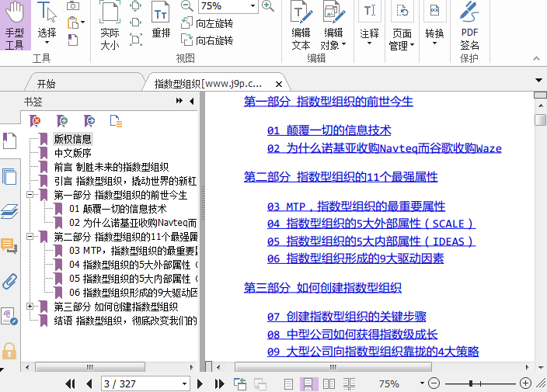
Task: Collapse the ribbon with the up chevron
Action: coord(537,58)
